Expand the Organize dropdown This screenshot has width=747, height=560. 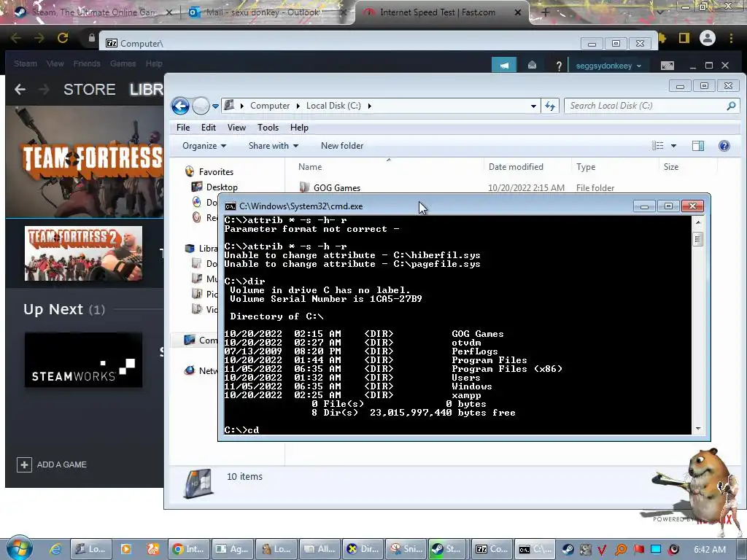(x=204, y=146)
